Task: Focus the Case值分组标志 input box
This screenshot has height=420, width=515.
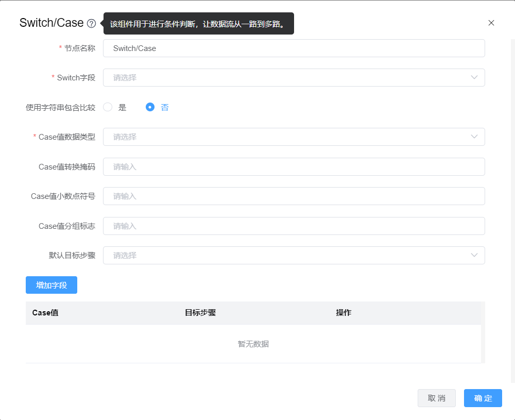Action: [294, 226]
